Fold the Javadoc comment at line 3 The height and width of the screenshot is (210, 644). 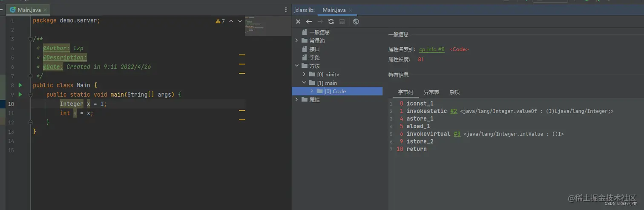(30, 39)
